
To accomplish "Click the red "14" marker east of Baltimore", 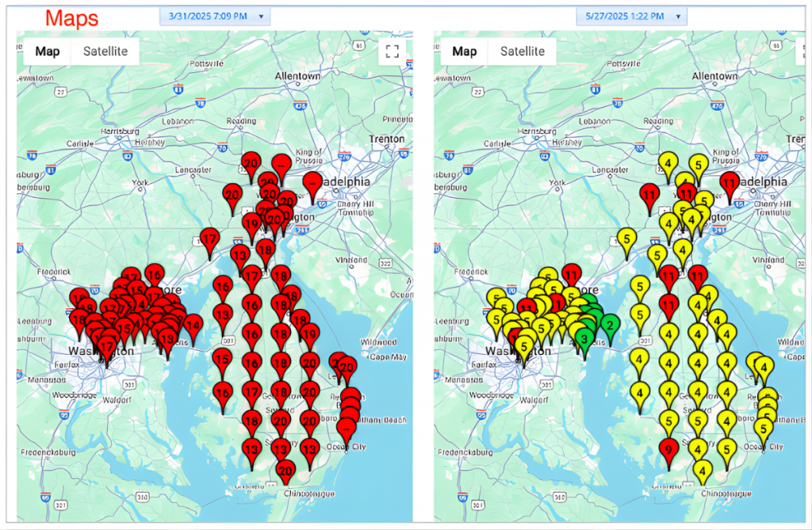I will (x=192, y=325).
